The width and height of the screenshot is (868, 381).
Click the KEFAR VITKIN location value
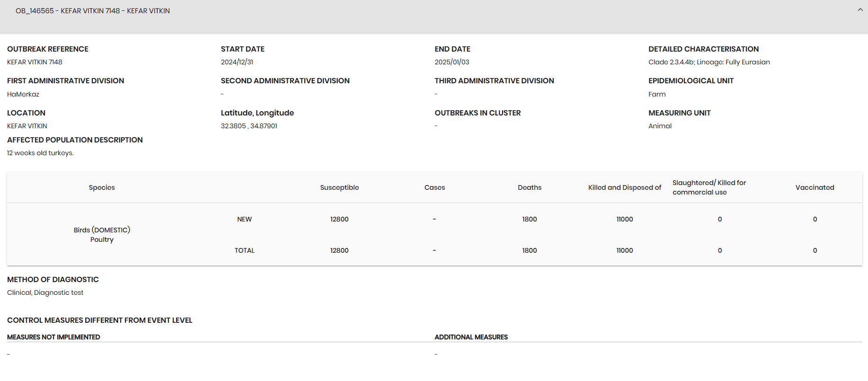(x=27, y=126)
